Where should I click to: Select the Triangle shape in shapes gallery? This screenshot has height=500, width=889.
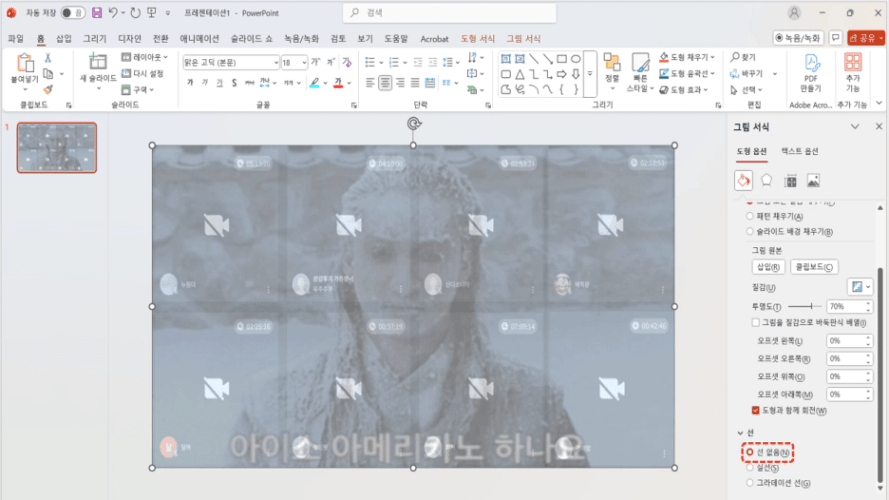tap(520, 74)
